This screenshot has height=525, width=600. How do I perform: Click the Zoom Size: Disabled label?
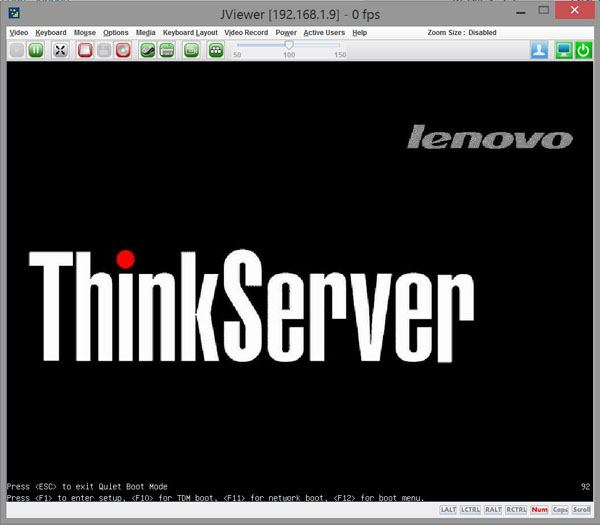tap(462, 33)
